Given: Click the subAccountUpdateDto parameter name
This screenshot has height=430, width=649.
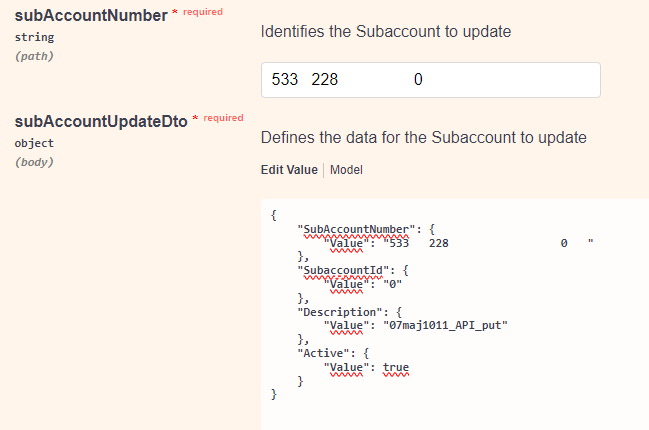Looking at the screenshot, I should click(x=101, y=122).
